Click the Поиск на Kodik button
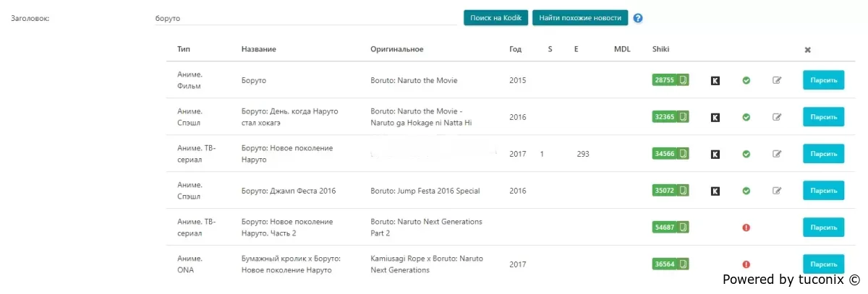The image size is (868, 294). (x=495, y=17)
